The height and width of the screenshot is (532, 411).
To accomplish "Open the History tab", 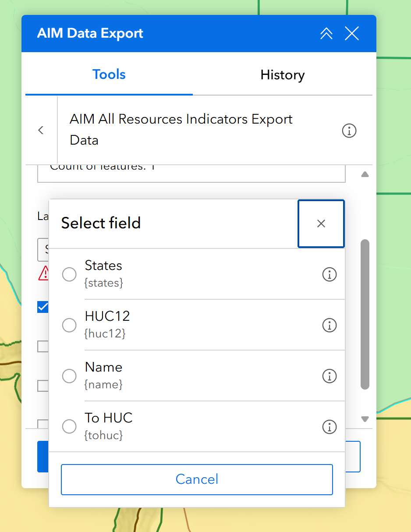I will point(283,75).
